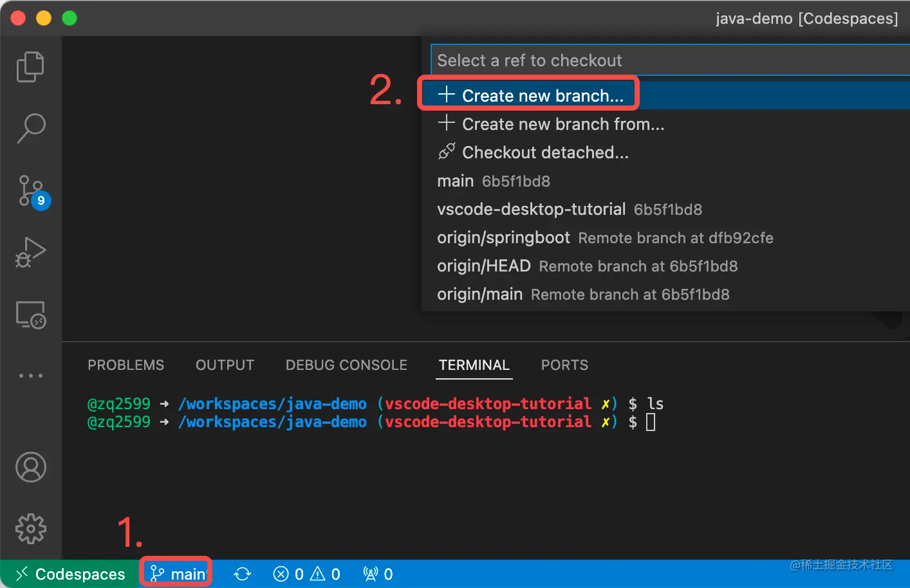Switch to the DEBUG CONSOLE tab
This screenshot has height=588, width=910.
tap(346, 365)
